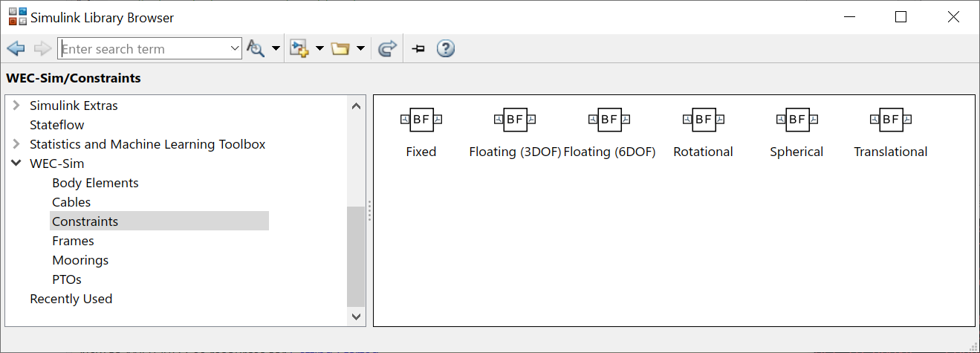This screenshot has height=353, width=980.
Task: Open the Cables sublibrary
Action: (x=71, y=202)
